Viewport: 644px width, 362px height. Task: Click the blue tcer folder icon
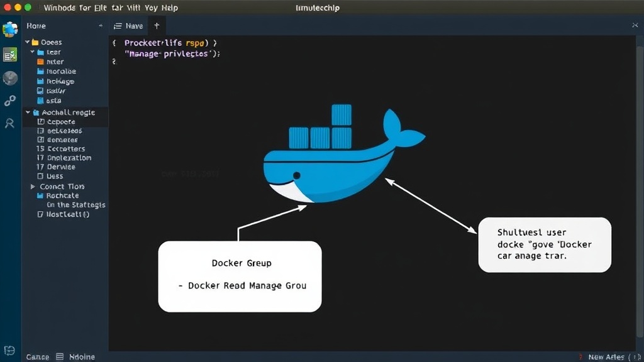point(41,52)
